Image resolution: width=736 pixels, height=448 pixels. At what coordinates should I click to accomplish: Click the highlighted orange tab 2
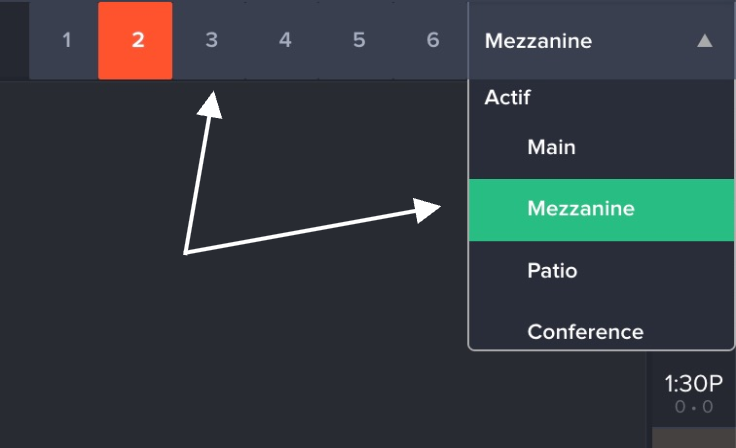tap(136, 41)
